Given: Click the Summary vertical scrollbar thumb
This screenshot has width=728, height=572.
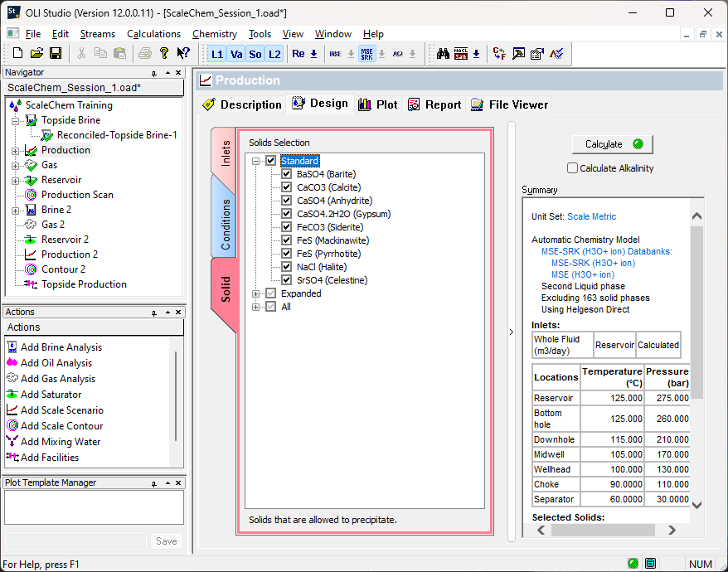Looking at the screenshot, I should point(696,312).
